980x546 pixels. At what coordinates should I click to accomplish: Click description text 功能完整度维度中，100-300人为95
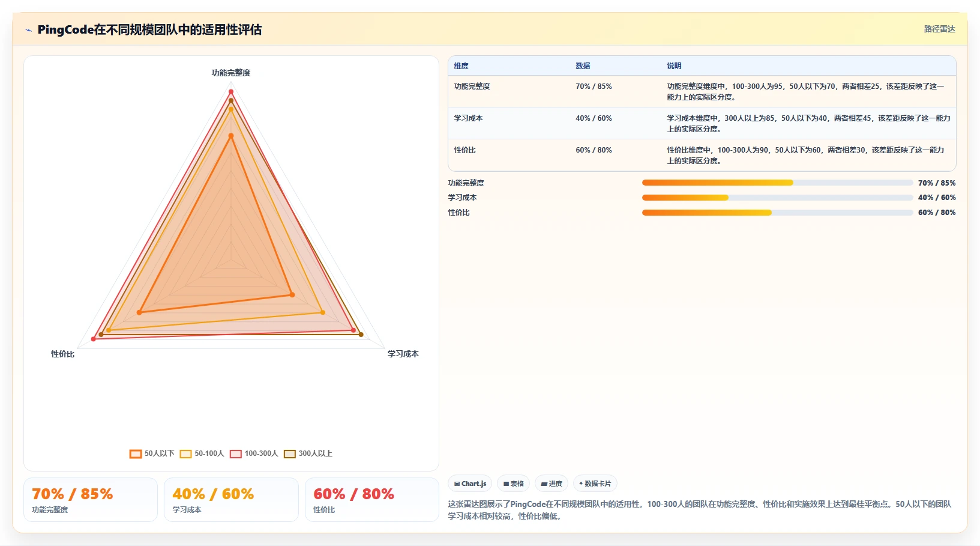coord(805,92)
